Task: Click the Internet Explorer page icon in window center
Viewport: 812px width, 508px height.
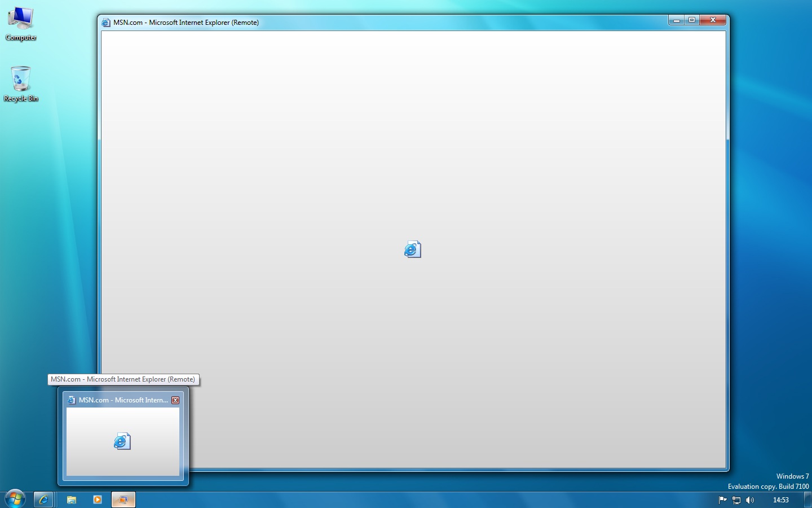Action: pos(413,249)
